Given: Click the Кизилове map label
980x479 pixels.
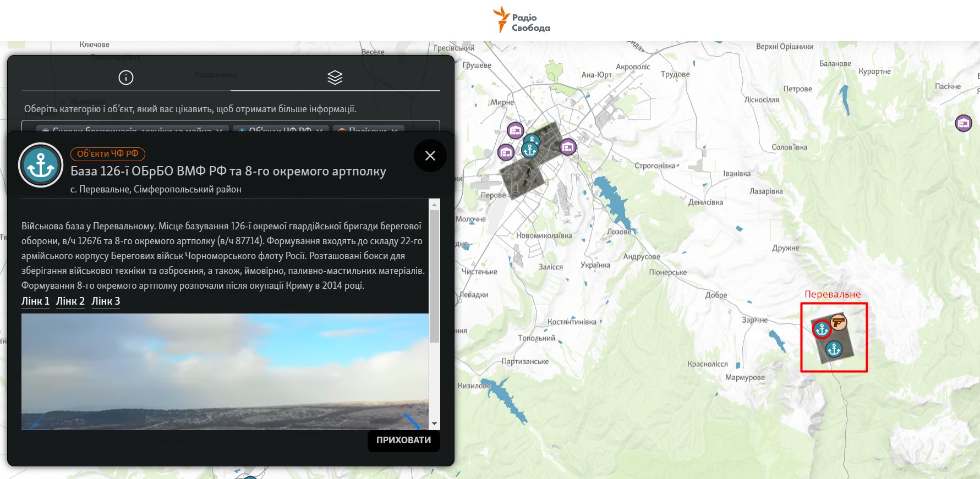Looking at the screenshot, I should coord(474,386).
